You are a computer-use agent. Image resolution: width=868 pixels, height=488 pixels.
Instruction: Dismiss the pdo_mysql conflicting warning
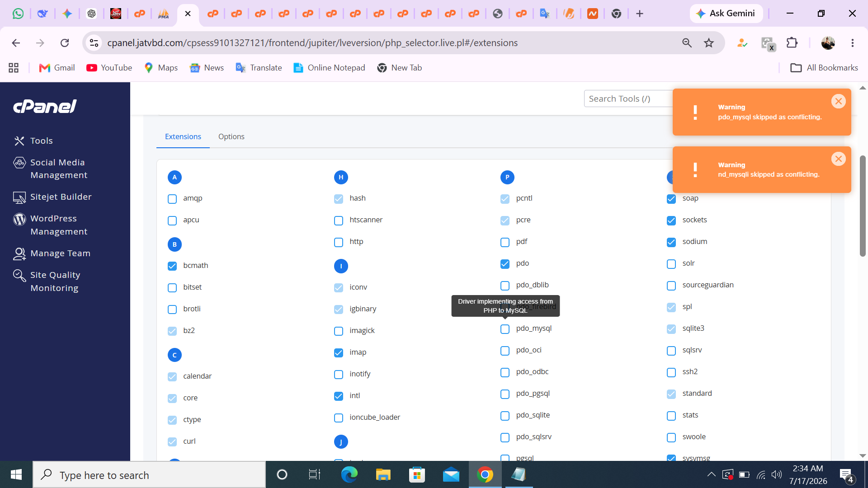tap(838, 101)
